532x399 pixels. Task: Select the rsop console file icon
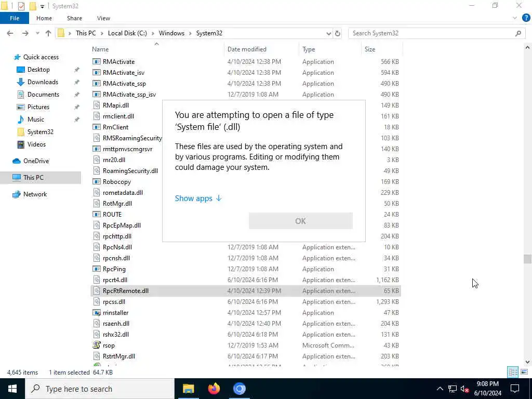(x=97, y=345)
